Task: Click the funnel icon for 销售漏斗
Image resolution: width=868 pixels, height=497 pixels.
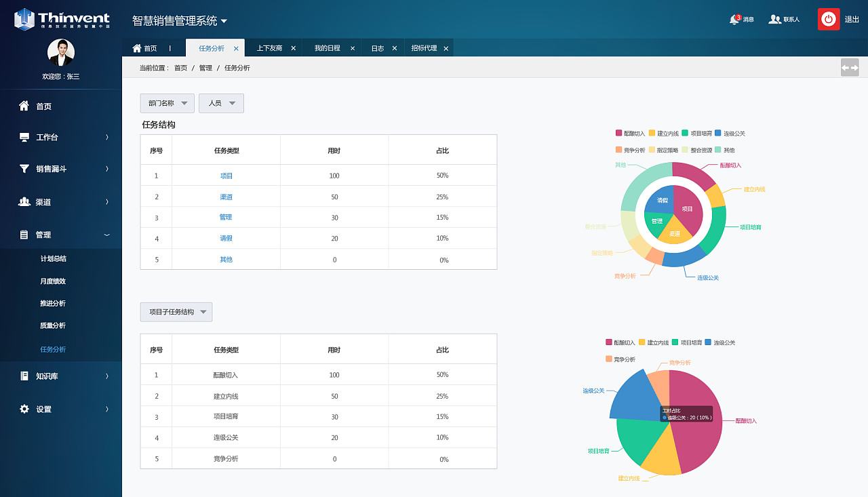Action: point(24,169)
